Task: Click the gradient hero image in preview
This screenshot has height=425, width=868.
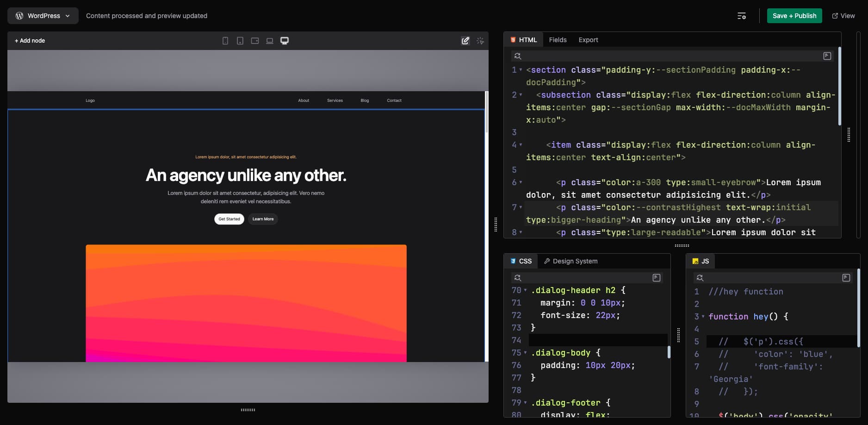Action: (246, 303)
